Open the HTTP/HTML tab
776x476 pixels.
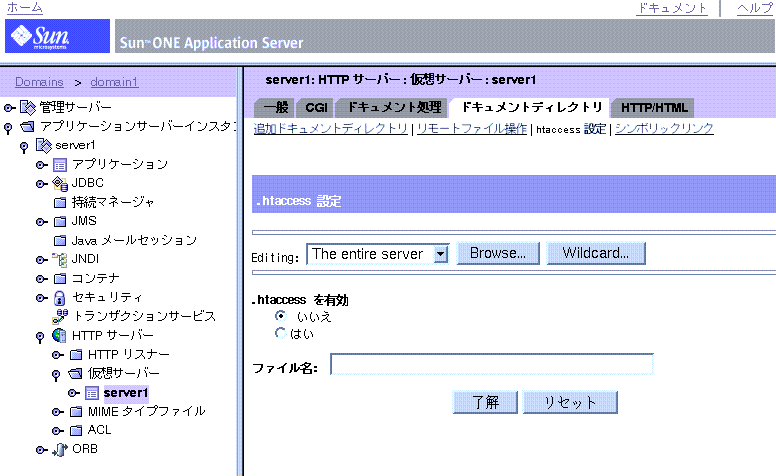click(654, 107)
